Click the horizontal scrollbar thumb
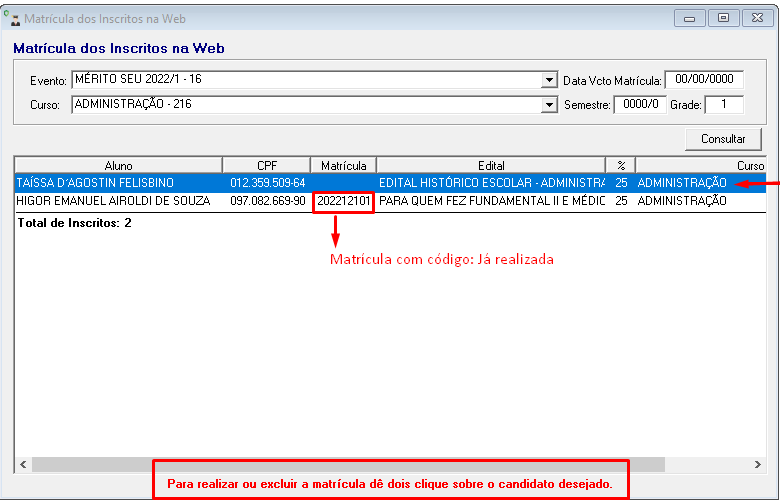The height and width of the screenshot is (501, 780). 348,464
